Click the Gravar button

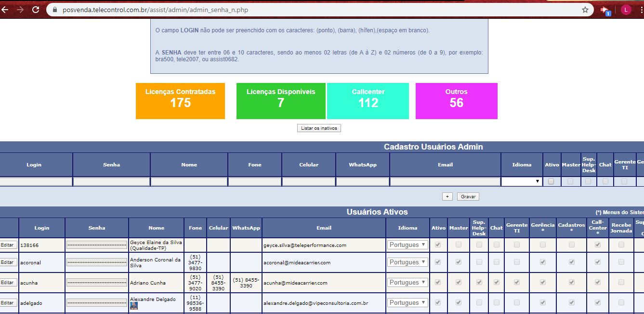click(468, 197)
